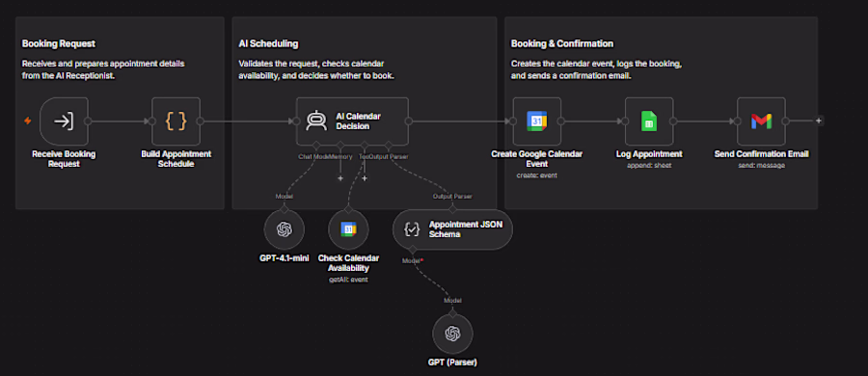Click the 'Output Parser' label above schema node
The height and width of the screenshot is (376, 868).
[452, 196]
